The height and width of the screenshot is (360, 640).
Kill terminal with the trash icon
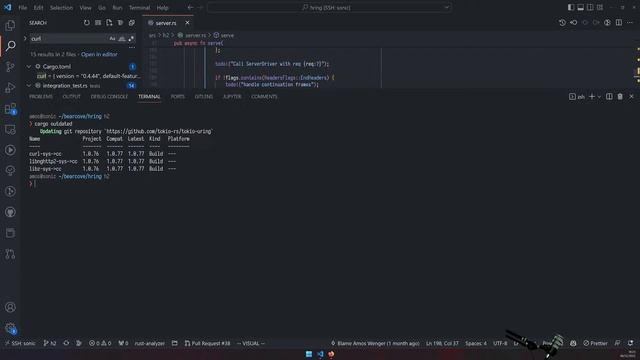620,97
